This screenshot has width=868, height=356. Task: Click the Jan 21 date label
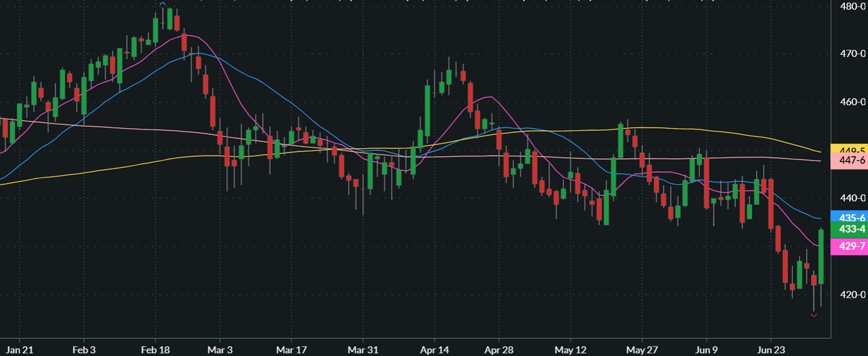click(18, 349)
